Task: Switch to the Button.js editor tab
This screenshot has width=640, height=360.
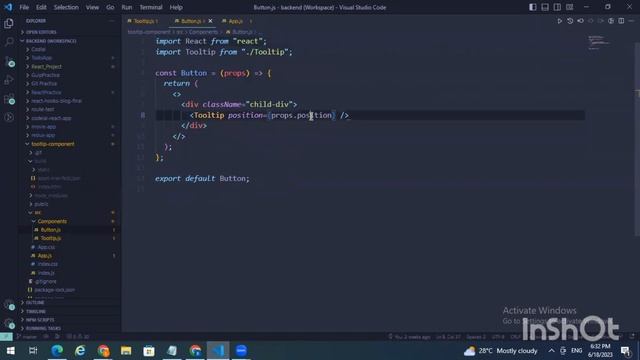Action: pyautogui.click(x=191, y=21)
